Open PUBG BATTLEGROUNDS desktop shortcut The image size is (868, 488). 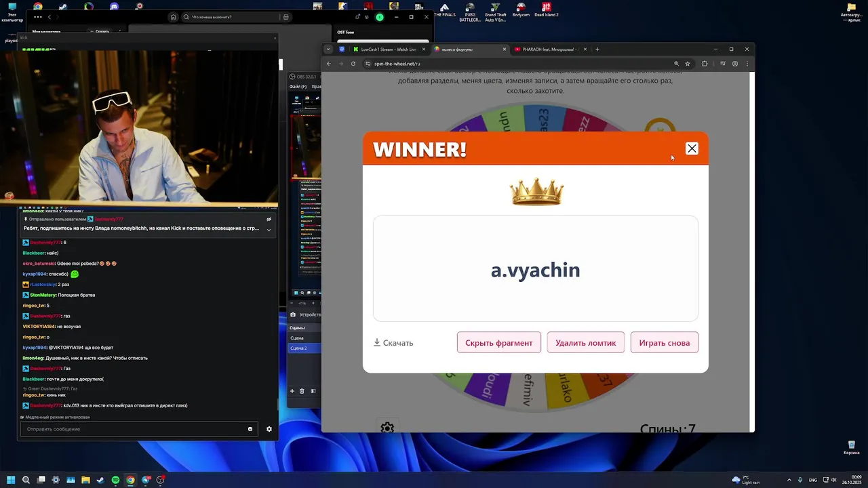[x=470, y=12]
